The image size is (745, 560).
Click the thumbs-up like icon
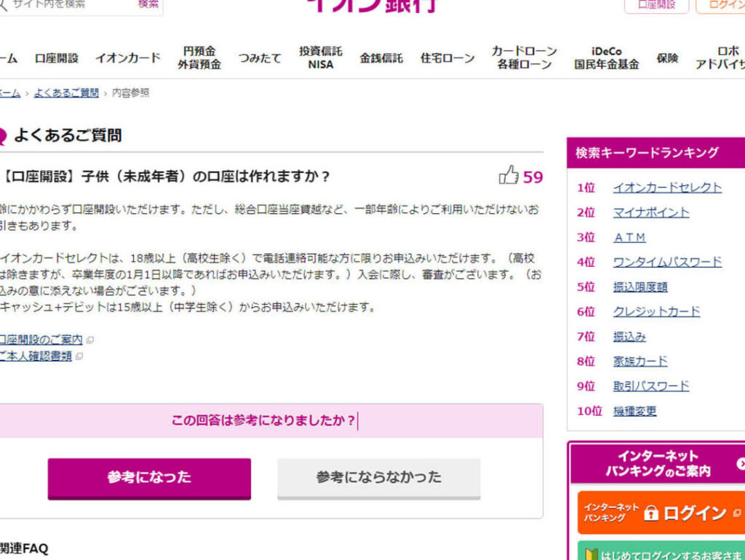tap(509, 175)
